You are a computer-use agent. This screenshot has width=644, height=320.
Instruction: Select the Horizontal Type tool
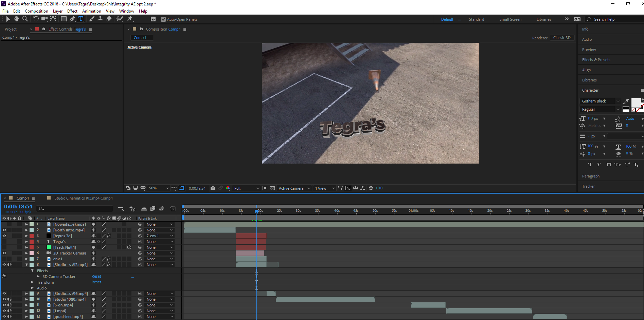pyautogui.click(x=81, y=19)
